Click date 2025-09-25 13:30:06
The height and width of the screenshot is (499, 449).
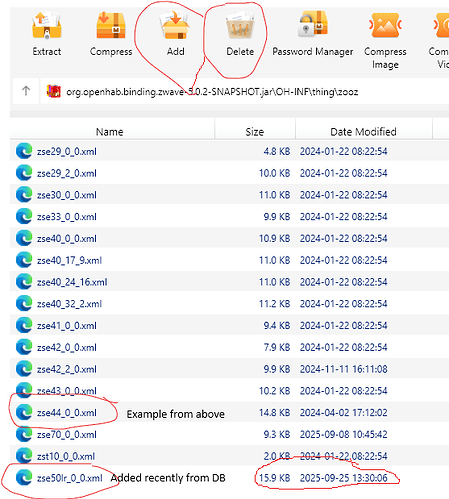[x=343, y=478]
